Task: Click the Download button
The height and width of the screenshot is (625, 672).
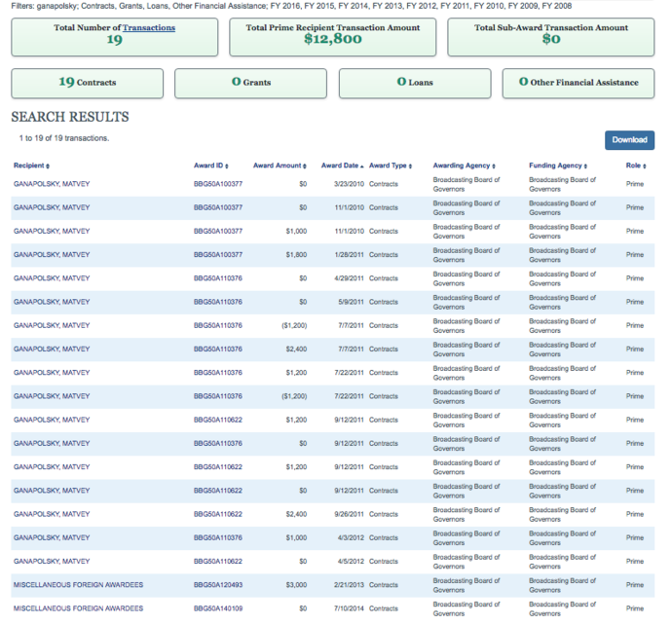Action: [629, 140]
